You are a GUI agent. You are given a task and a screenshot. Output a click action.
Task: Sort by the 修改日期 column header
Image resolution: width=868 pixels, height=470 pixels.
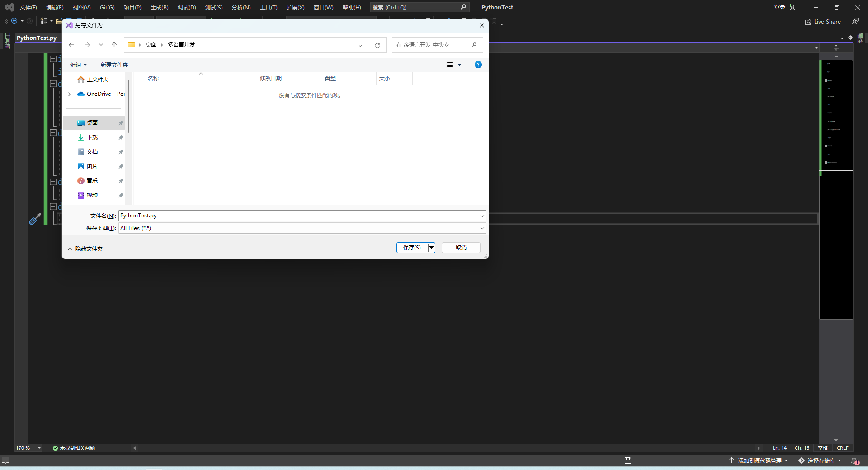pyautogui.click(x=289, y=79)
